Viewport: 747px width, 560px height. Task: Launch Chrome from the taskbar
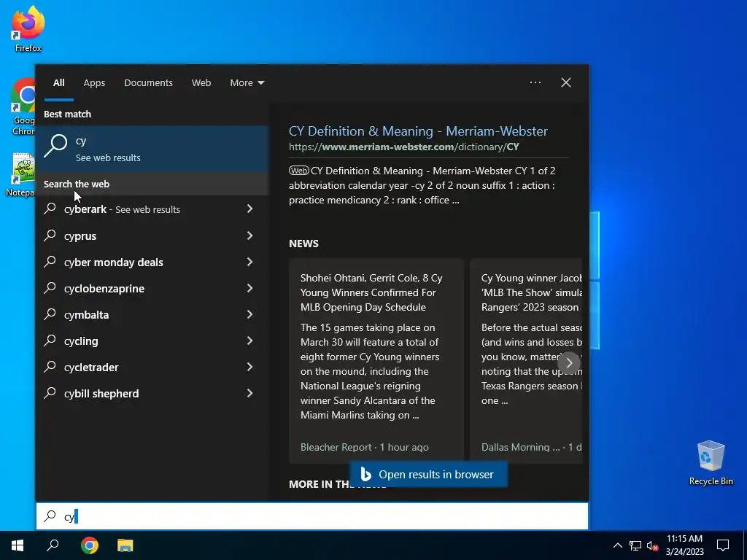click(x=90, y=545)
